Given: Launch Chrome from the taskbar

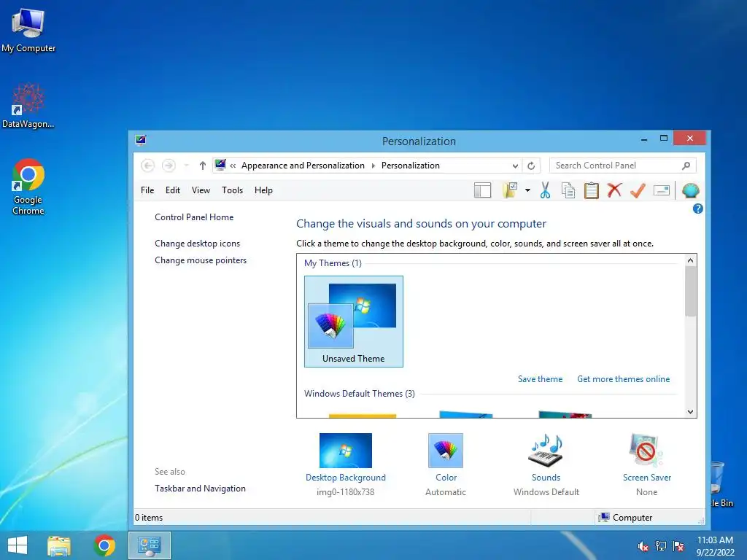Looking at the screenshot, I should click(104, 545).
